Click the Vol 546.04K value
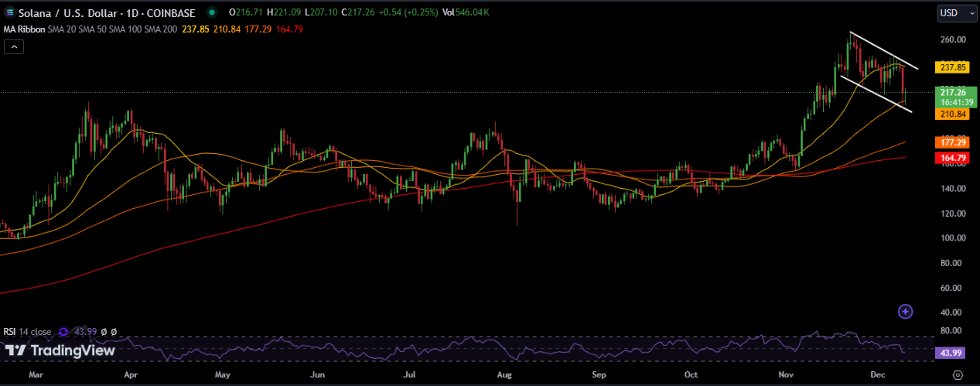980x386 pixels. click(x=464, y=13)
